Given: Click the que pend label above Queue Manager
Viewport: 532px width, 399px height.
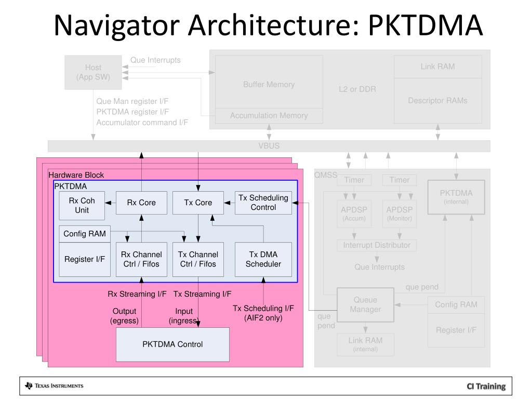Looking at the screenshot, I should 422,287.
